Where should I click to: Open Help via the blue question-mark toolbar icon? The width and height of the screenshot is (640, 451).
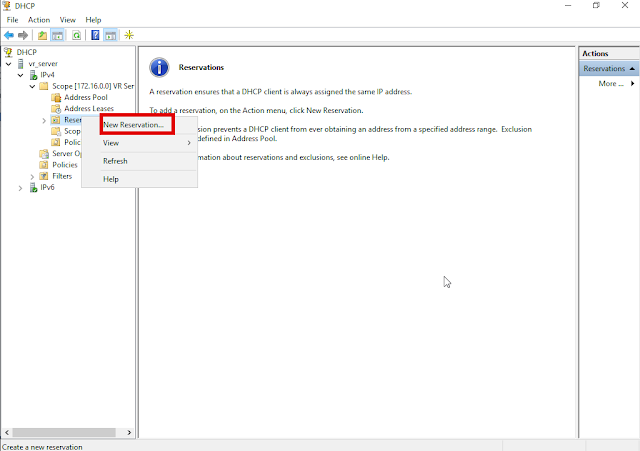click(x=95, y=35)
